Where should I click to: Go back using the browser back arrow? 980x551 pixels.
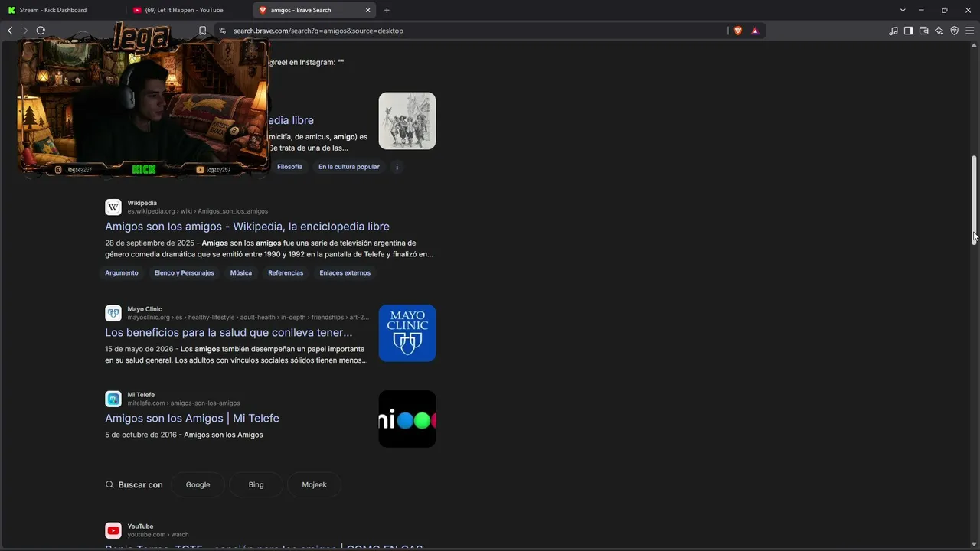tap(10, 31)
